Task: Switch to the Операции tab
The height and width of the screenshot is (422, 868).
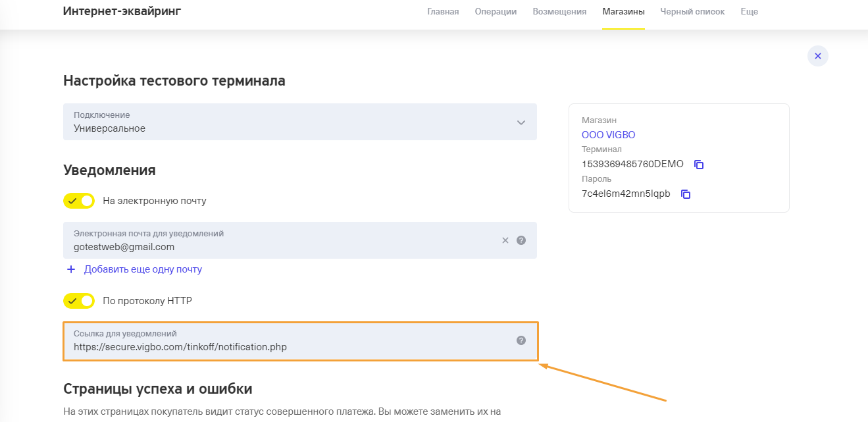Action: pyautogui.click(x=496, y=12)
